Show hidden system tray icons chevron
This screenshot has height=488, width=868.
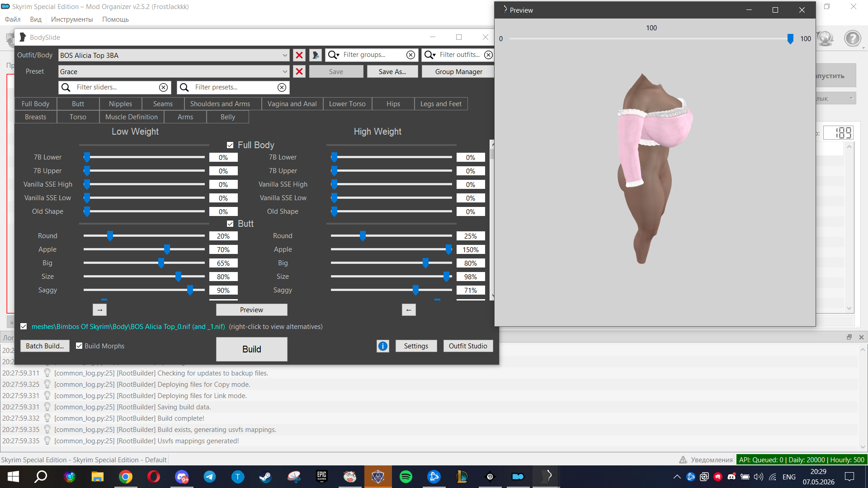pyautogui.click(x=677, y=477)
